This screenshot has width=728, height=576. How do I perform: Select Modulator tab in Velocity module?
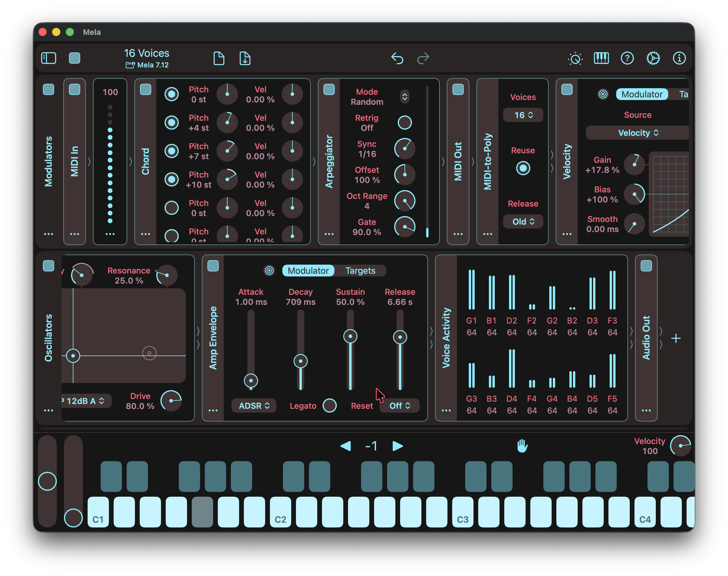click(642, 94)
